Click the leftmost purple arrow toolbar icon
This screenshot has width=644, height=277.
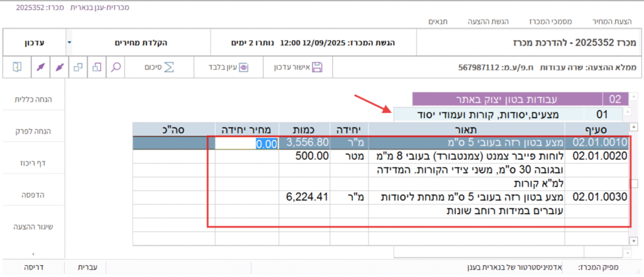click(x=40, y=67)
